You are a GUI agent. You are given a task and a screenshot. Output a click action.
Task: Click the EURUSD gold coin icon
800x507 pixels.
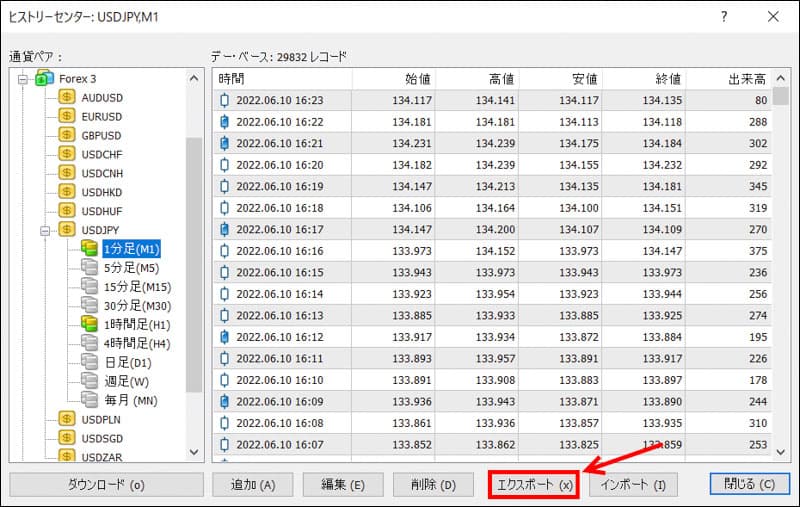(67, 116)
